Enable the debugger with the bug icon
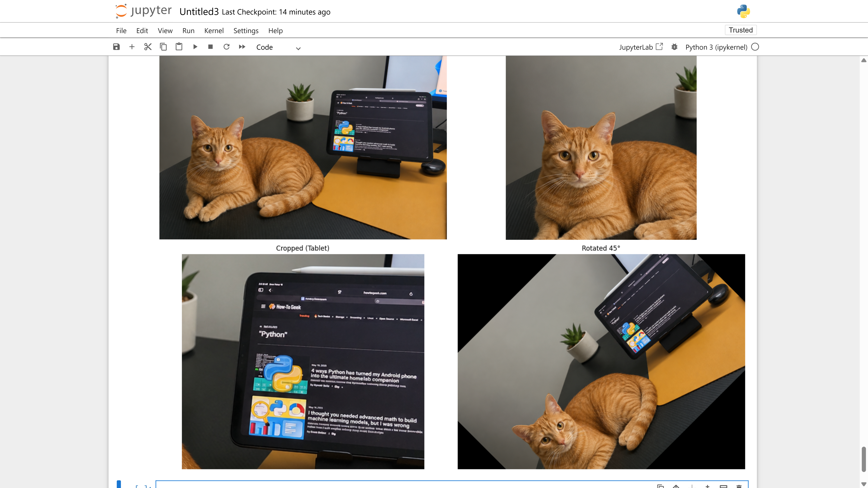The image size is (868, 488). click(x=674, y=47)
